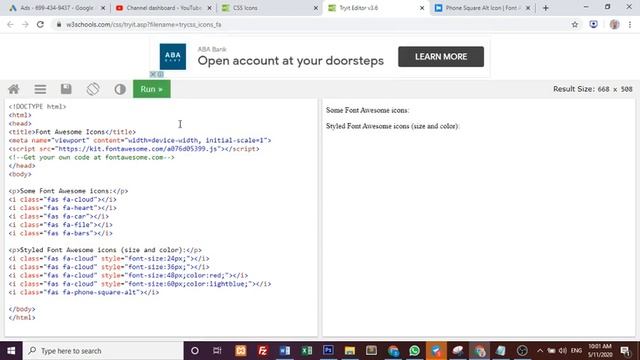
Task: Reload the page with the refresh icon
Action: click(40, 24)
